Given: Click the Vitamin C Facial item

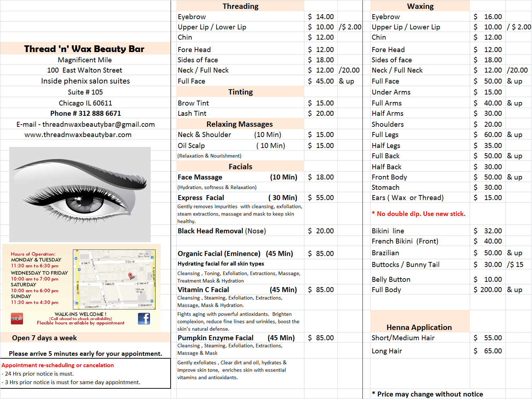Looking at the screenshot, I should tap(237, 290).
